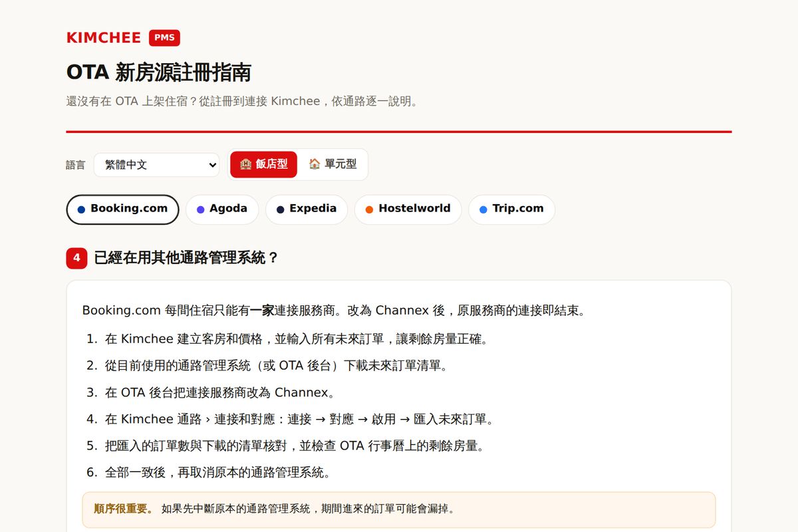Image resolution: width=798 pixels, height=532 pixels.
Task: Click the red PMS badge
Action: coord(164,38)
